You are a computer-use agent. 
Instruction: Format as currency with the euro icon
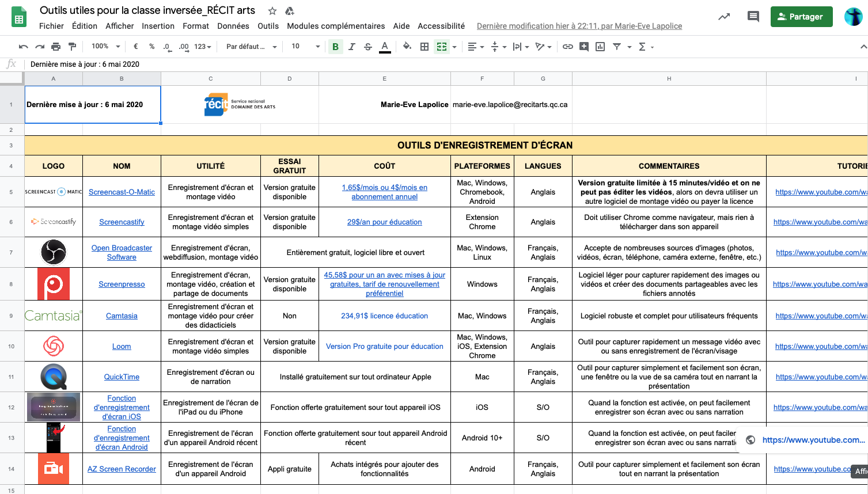pyautogui.click(x=136, y=47)
